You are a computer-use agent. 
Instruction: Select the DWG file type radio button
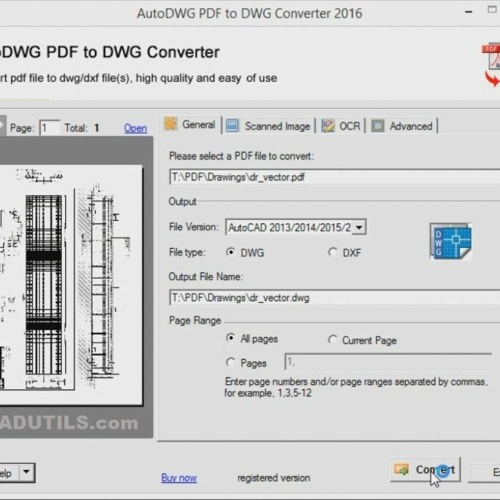click(x=230, y=252)
